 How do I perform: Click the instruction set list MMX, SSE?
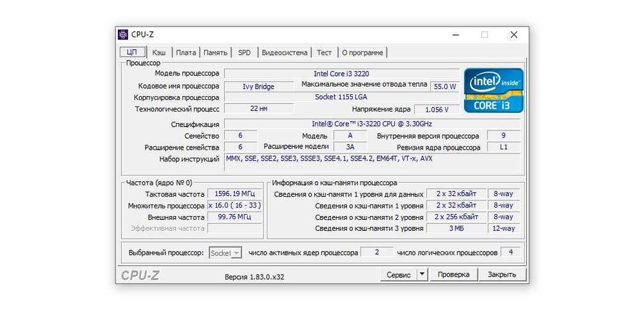pyautogui.click(x=372, y=162)
